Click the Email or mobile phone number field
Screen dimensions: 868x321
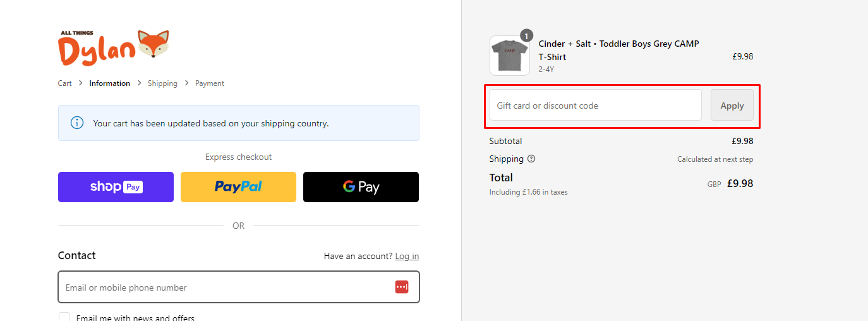tap(239, 287)
